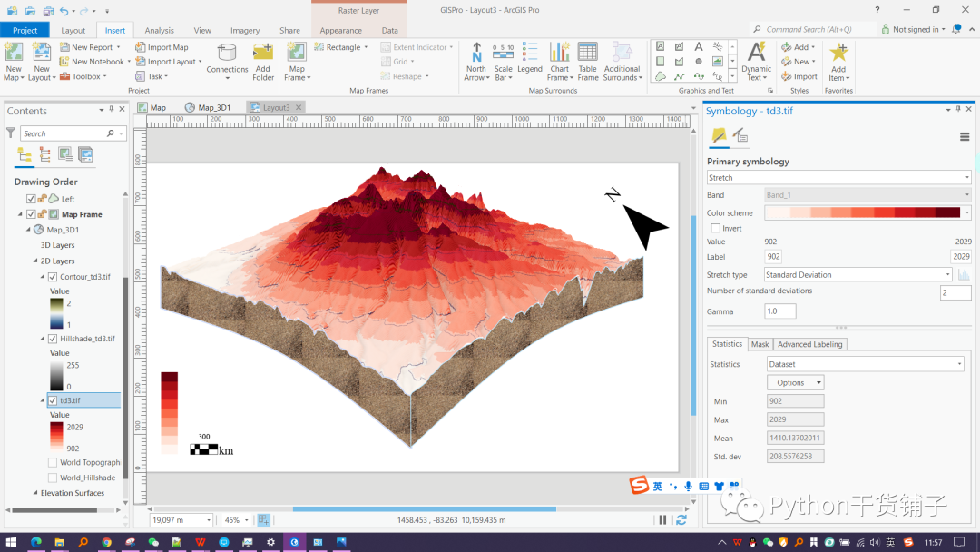Open the Project tab
This screenshot has width=980, height=552.
[25, 30]
